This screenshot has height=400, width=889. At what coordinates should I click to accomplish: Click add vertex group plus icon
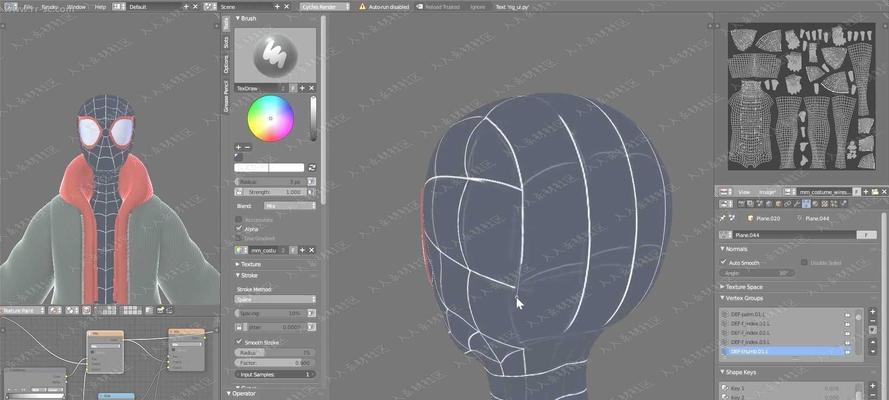pos(871,312)
